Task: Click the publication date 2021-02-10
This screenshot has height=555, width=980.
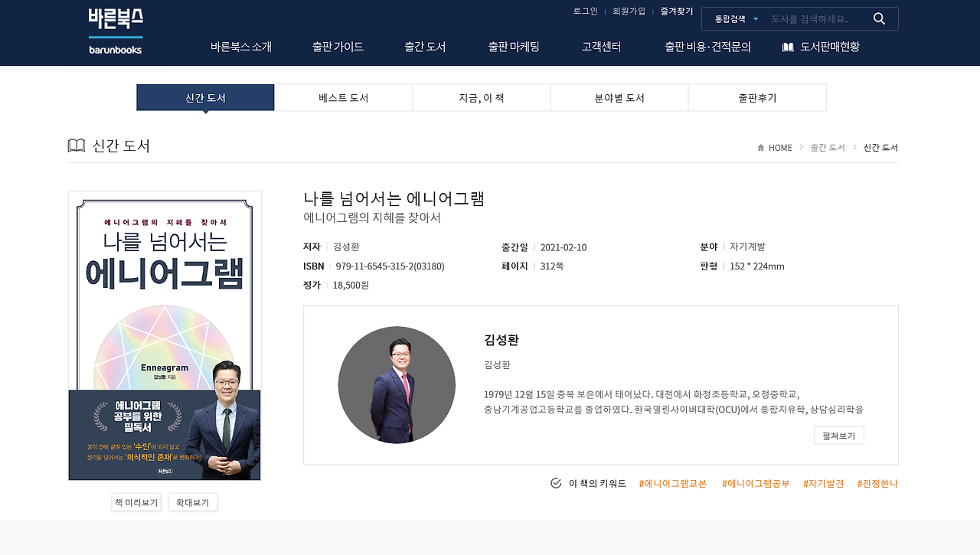Action: click(563, 247)
